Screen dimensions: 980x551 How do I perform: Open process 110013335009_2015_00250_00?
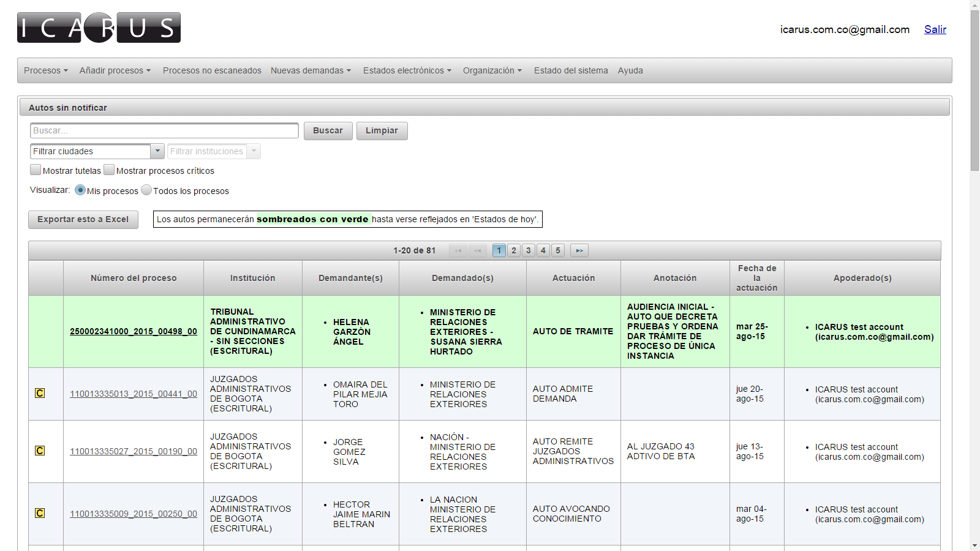point(134,514)
